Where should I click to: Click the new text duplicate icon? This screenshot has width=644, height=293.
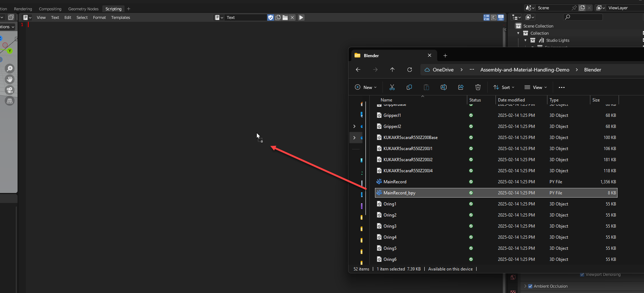[x=278, y=18]
